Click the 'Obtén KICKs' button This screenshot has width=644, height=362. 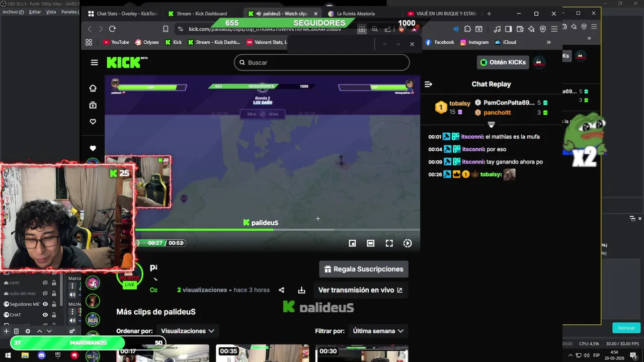(503, 62)
